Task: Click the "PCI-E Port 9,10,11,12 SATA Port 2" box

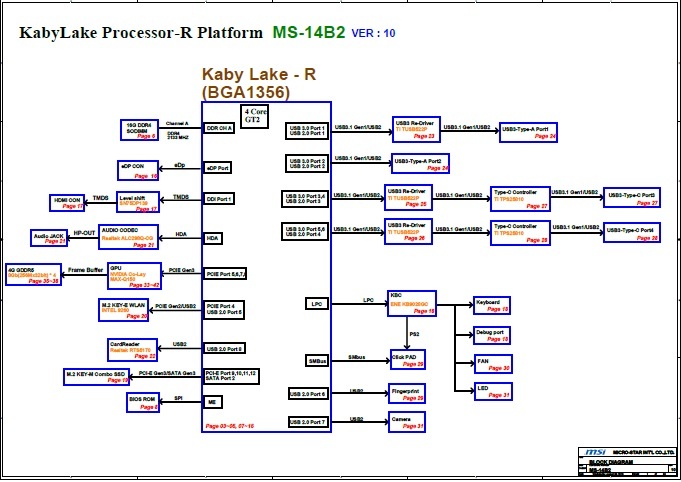Action: (x=231, y=376)
